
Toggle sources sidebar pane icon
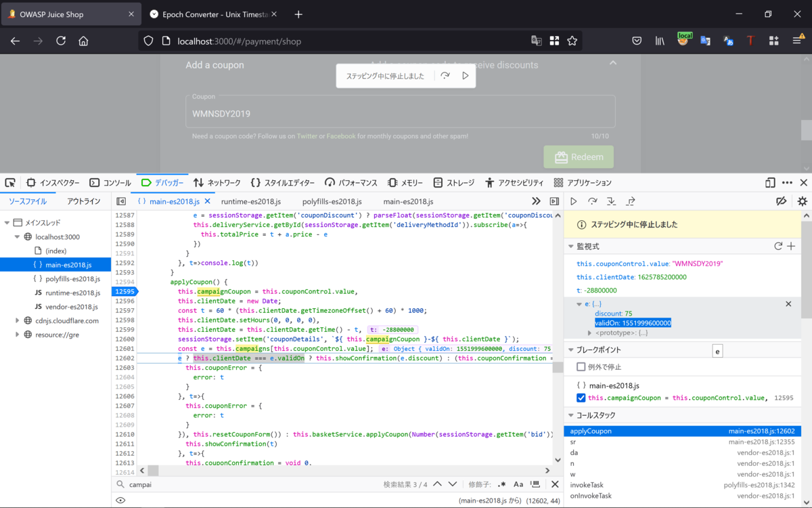click(121, 201)
